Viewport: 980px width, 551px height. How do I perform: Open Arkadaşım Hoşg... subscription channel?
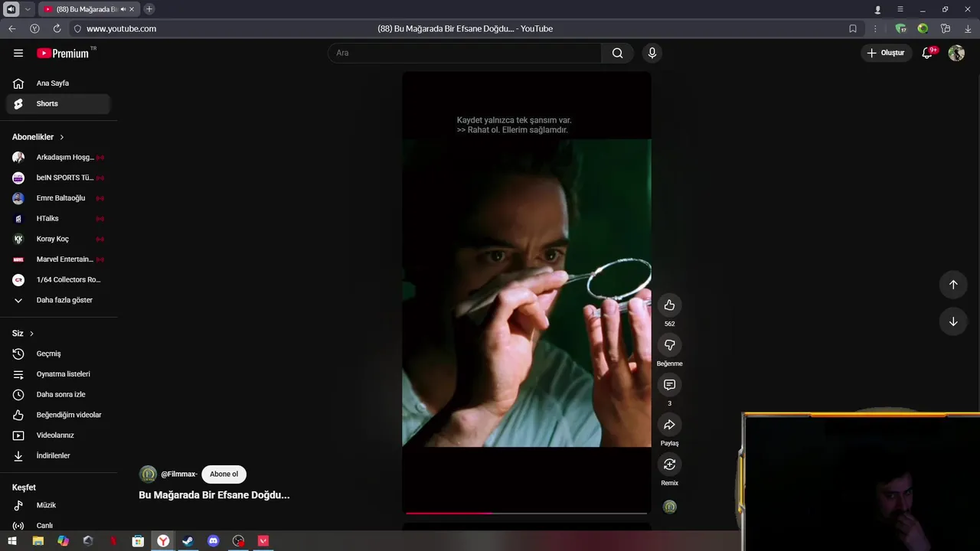tap(58, 158)
